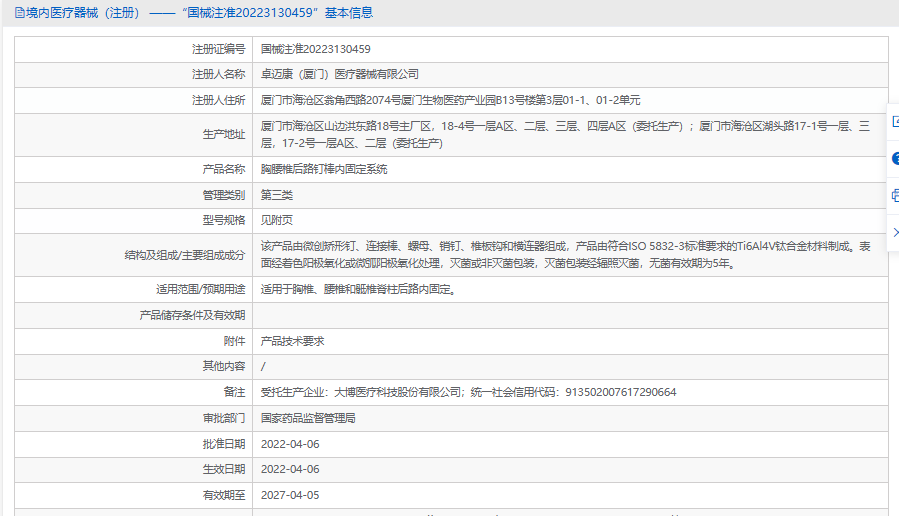Select the 审批部门 label cell
899x516 pixels.
[x=134, y=419]
